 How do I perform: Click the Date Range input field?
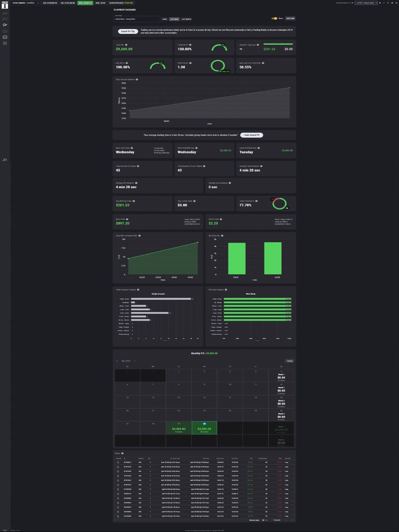[137, 19]
